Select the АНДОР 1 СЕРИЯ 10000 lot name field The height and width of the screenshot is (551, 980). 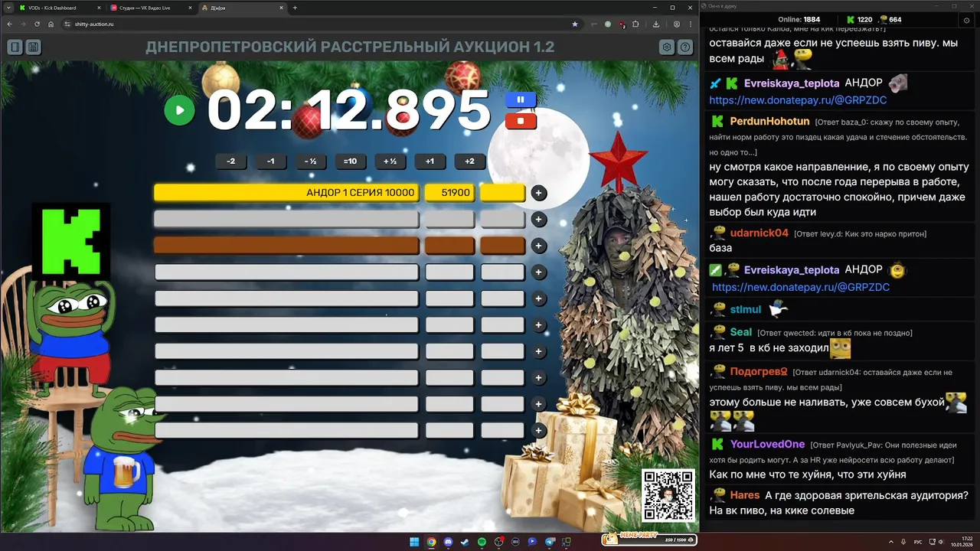click(286, 193)
